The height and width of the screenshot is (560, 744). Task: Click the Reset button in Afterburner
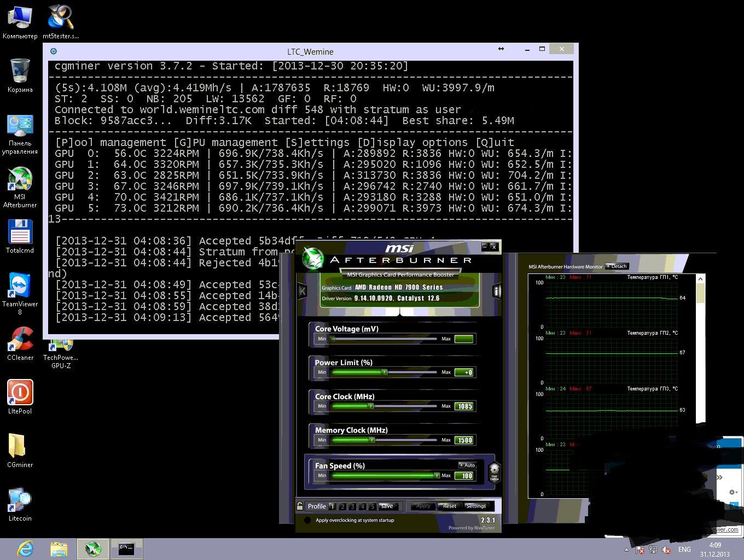click(x=450, y=506)
